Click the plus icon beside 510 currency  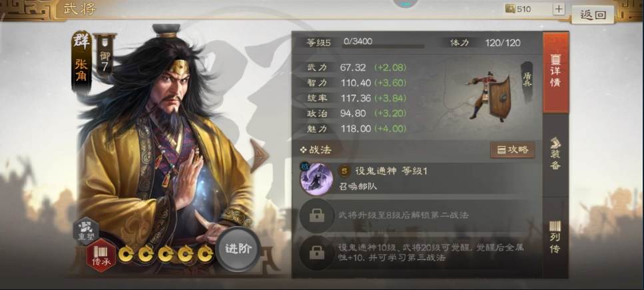click(x=559, y=9)
